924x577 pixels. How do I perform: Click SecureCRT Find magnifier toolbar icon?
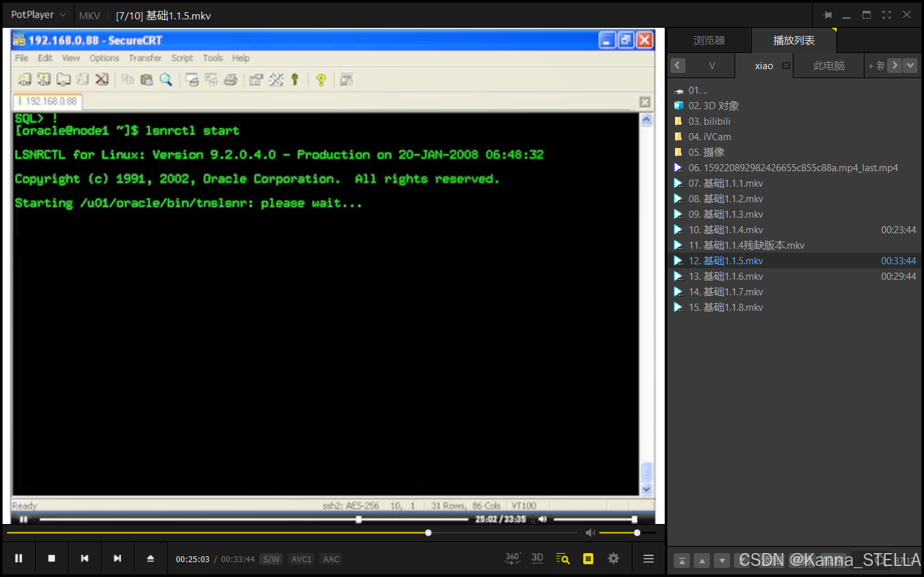pyautogui.click(x=166, y=79)
